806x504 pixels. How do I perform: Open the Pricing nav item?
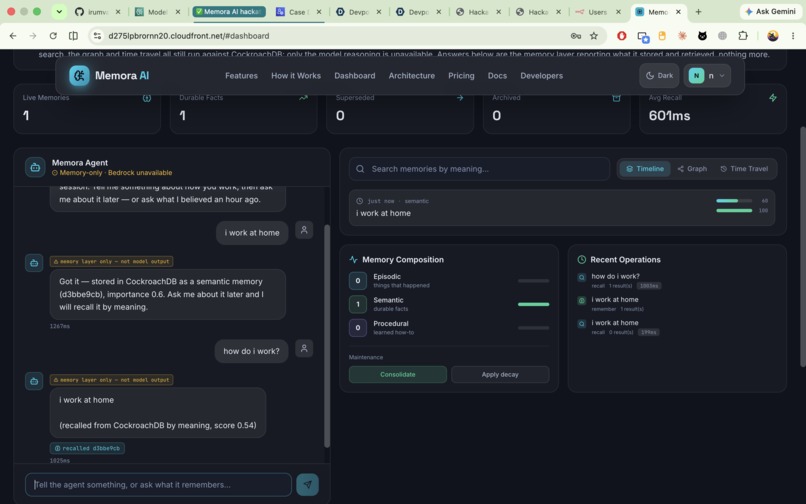[x=461, y=76]
